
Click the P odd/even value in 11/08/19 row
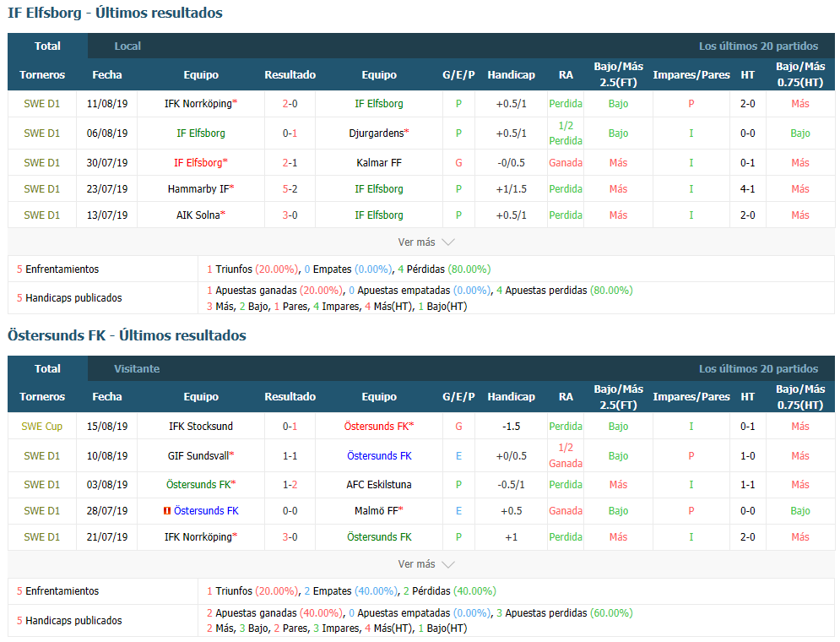[691, 104]
